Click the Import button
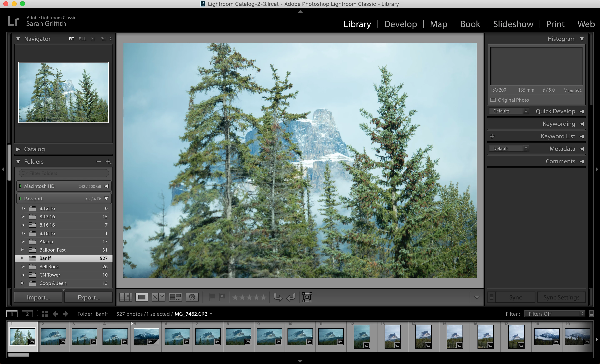Viewport: 600px width, 364px height. (x=38, y=297)
